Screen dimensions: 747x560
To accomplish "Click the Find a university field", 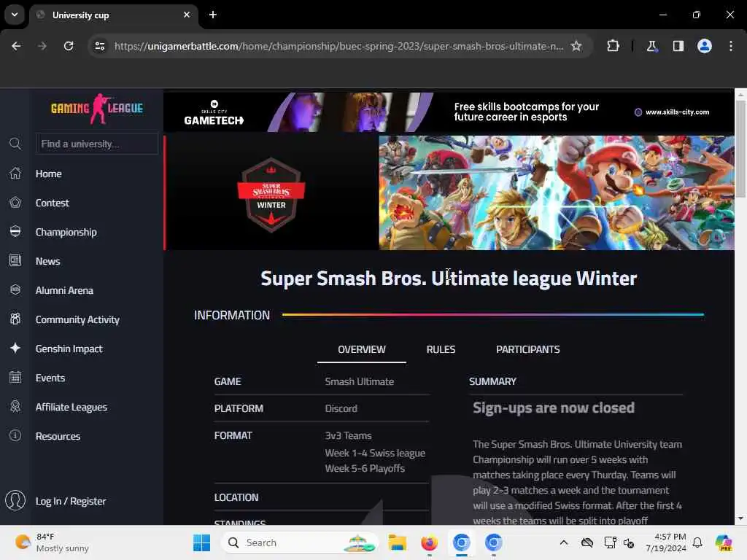I will pos(97,144).
